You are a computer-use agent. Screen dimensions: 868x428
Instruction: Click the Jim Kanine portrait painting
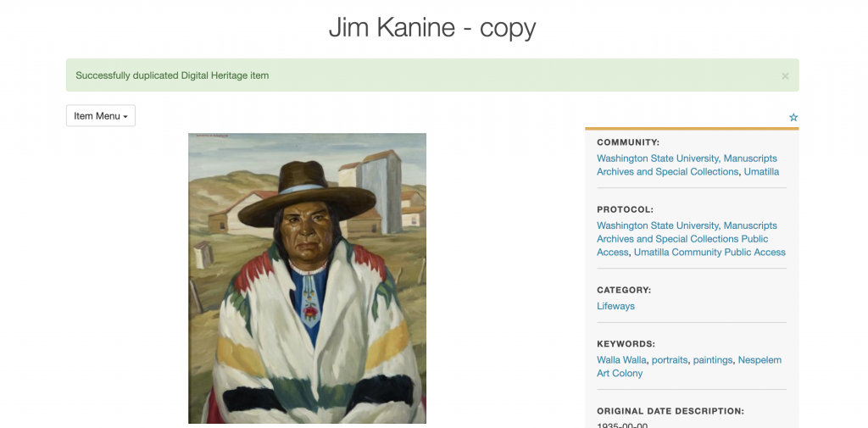pos(307,278)
